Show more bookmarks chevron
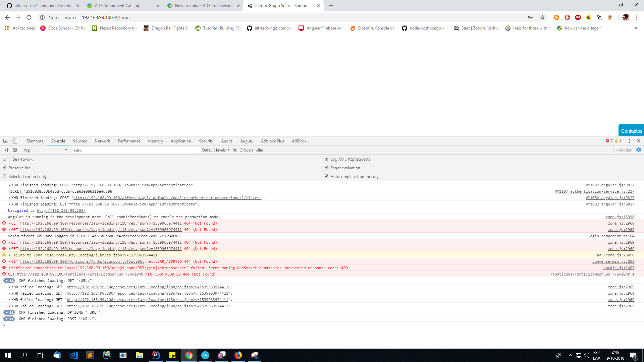 tap(636, 28)
